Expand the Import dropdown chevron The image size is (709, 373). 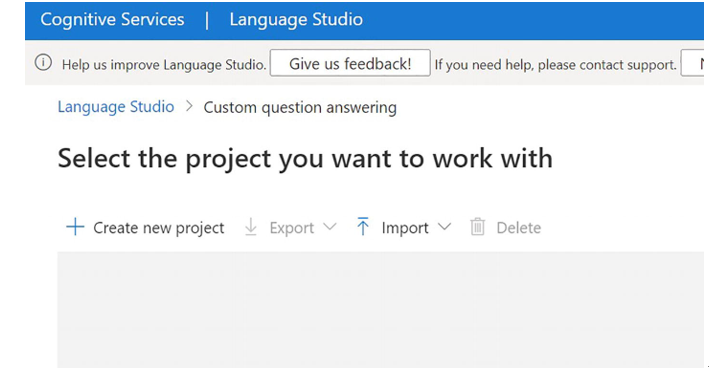click(x=444, y=227)
